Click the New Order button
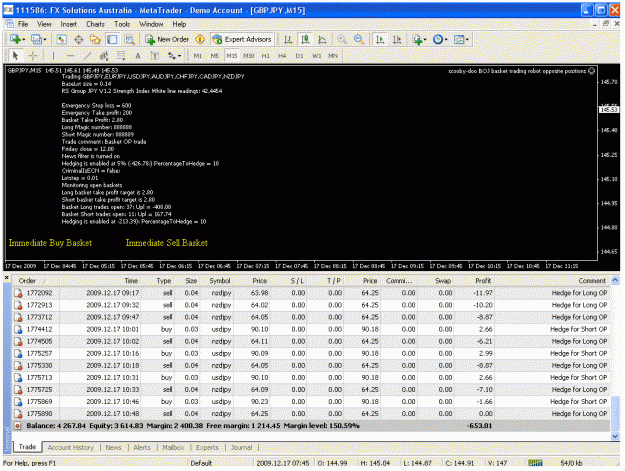The height and width of the screenshot is (471, 625). click(167, 39)
